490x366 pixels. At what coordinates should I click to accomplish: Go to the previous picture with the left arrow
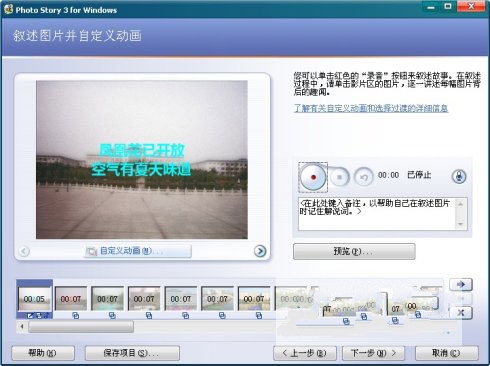tap(24, 251)
